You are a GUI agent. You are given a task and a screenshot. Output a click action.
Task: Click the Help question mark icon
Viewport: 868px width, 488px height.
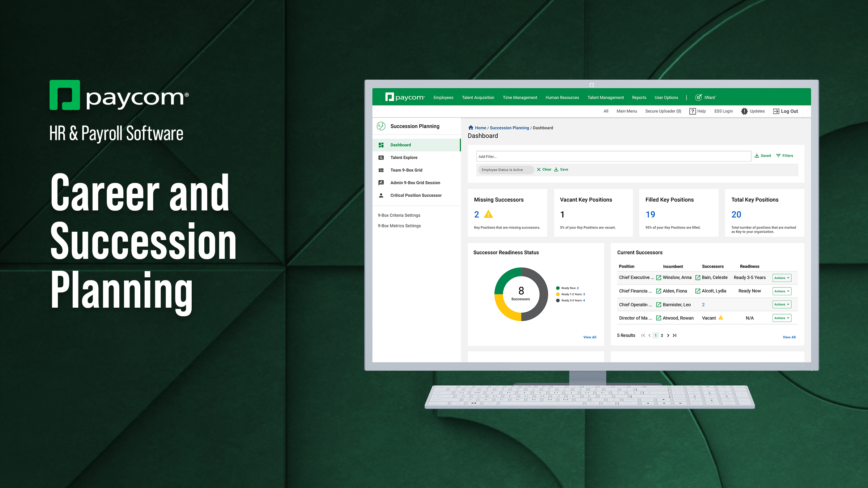(x=692, y=111)
